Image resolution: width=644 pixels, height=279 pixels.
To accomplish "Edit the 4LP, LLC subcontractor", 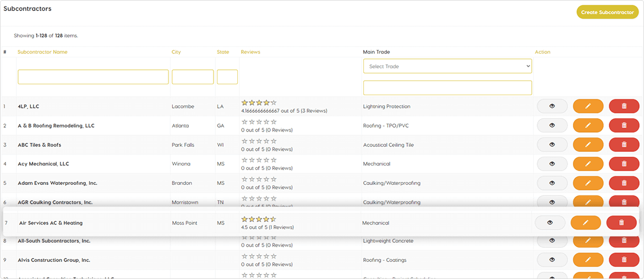I will tap(588, 106).
